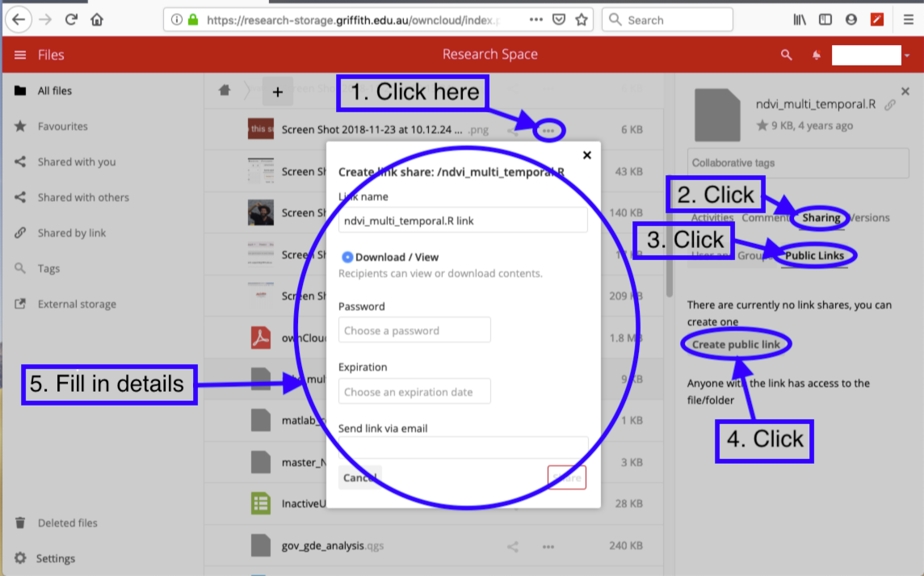Screen dimensions: 924x576
Task: Click the plus new file button
Action: point(278,92)
